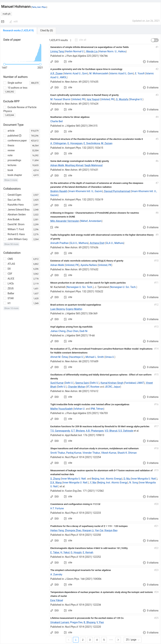Toggle the citation summary switch
161x644 pixels.
[x=155, y=40]
